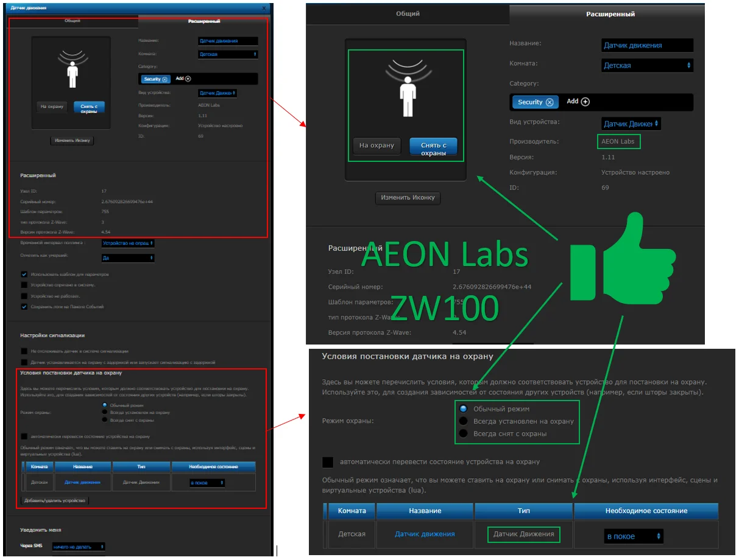Focus the Название field in the enlarged view
The height and width of the screenshot is (560, 739).
[x=647, y=45]
